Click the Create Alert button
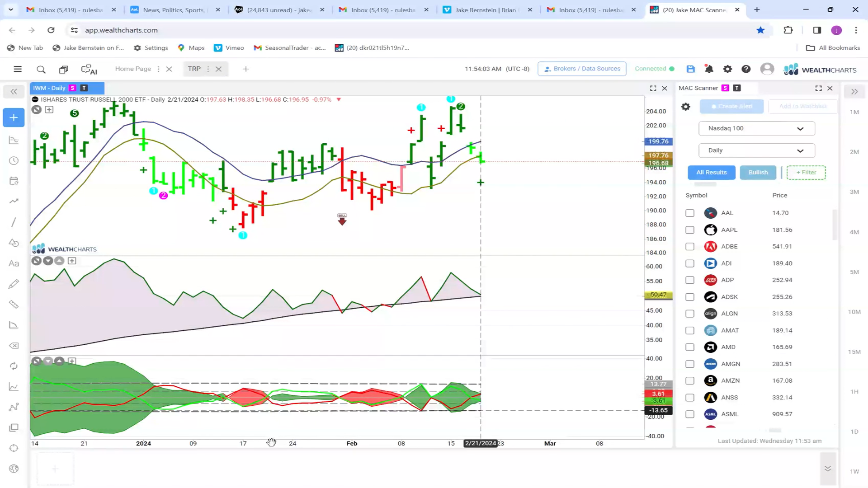This screenshot has height=488, width=868. (x=731, y=107)
